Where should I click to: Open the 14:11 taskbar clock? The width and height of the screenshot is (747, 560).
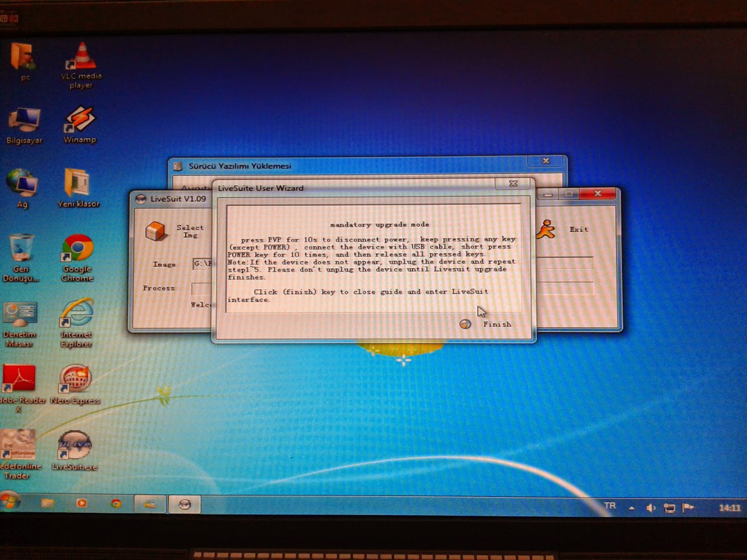point(730,508)
